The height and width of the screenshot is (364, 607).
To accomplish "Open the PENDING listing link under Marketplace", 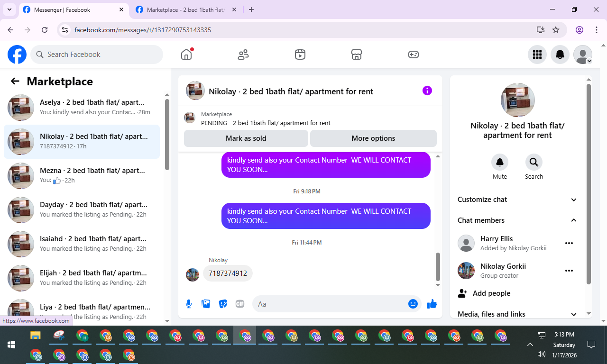I will (266, 123).
